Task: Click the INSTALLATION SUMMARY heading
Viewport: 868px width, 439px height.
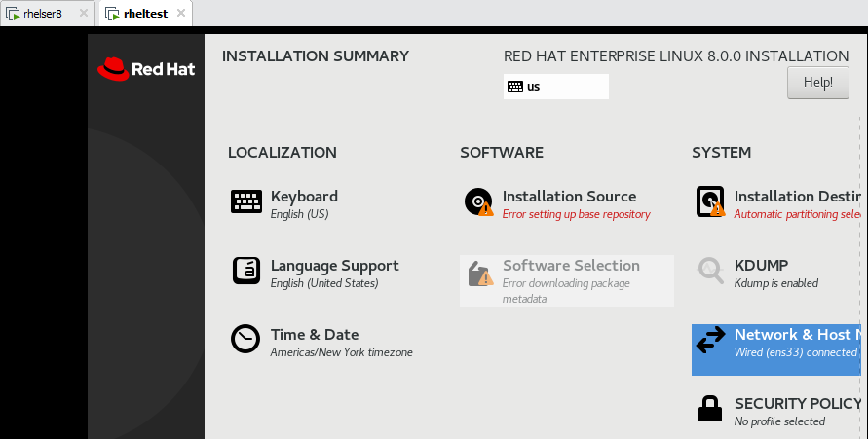Action: click(x=316, y=56)
